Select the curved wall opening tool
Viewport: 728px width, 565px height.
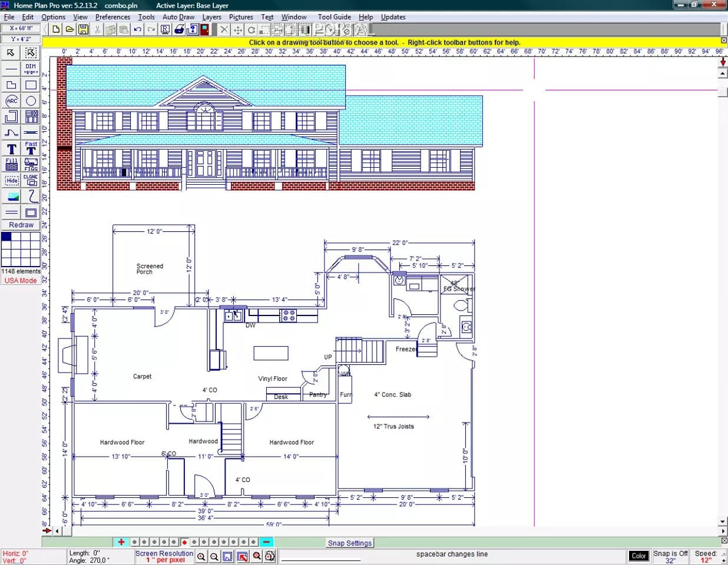[11, 132]
